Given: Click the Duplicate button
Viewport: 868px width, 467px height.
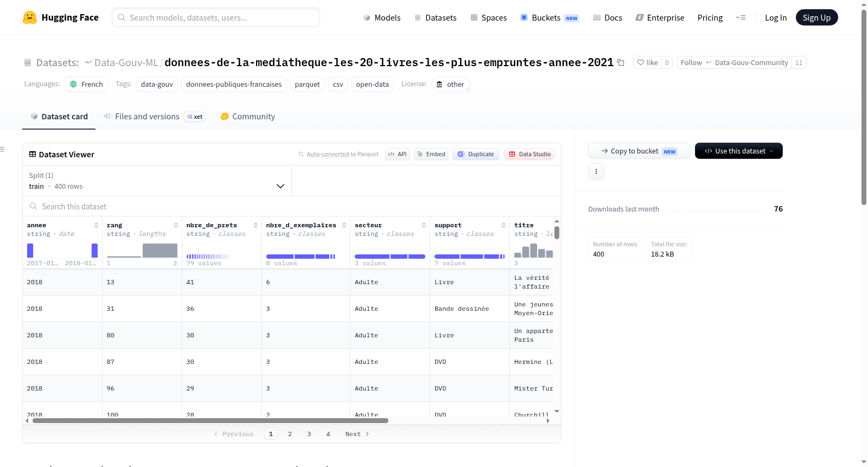Looking at the screenshot, I should (x=476, y=154).
